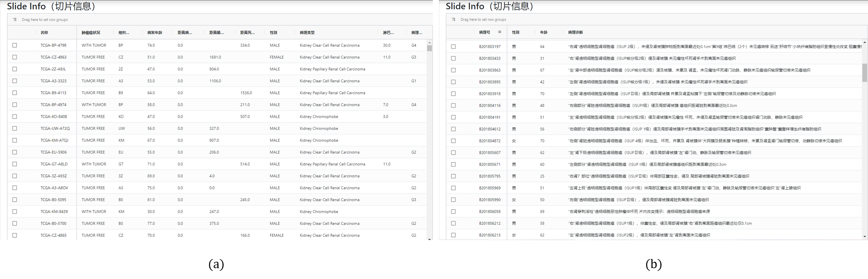Click the row group drop zone above the TCGA table
The height and width of the screenshot is (279, 868).
point(220,20)
